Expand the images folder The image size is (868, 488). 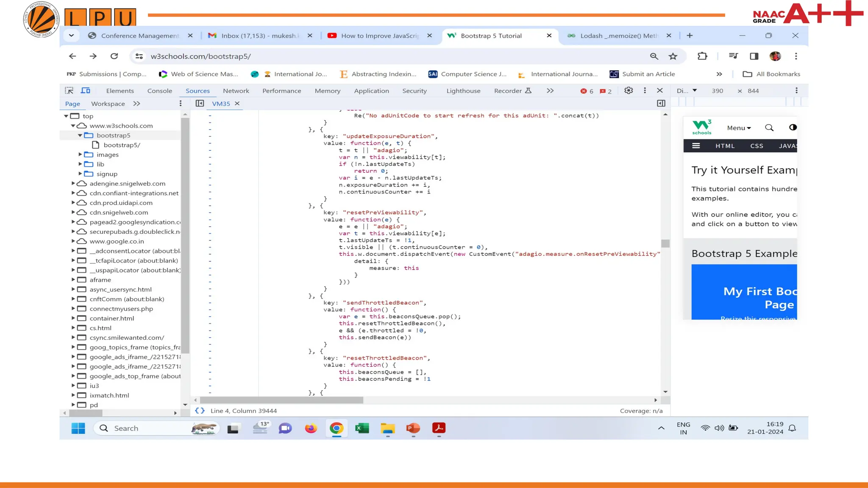click(80, 155)
